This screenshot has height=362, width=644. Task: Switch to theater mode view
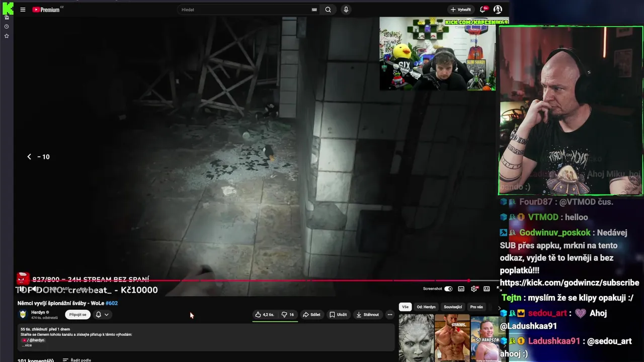[x=487, y=289]
